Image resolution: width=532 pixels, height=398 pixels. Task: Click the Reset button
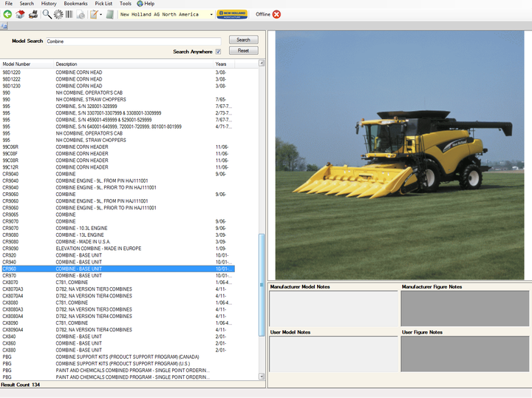(243, 50)
